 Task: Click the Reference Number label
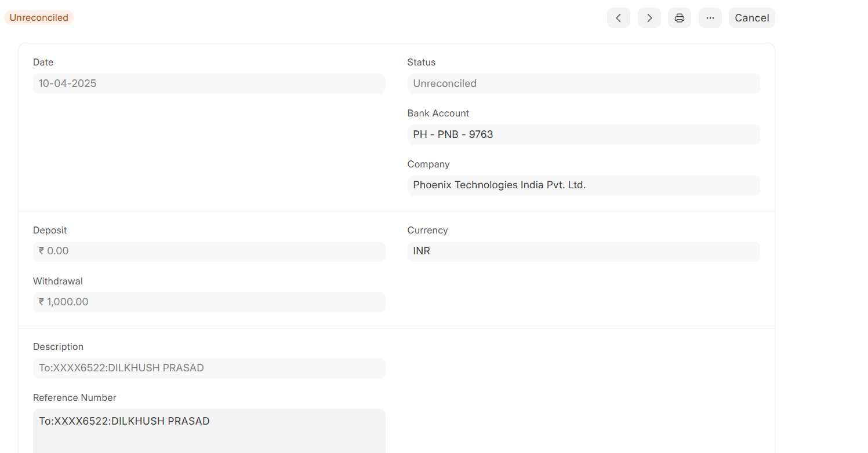[74, 397]
